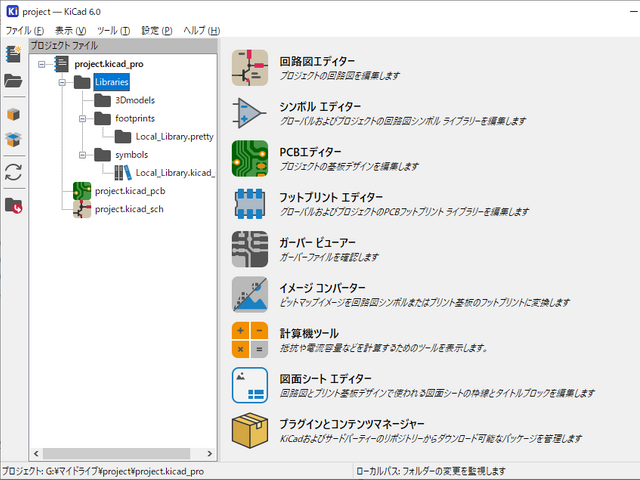
Task: Collapse the Libraries folder node
Action: point(62,82)
